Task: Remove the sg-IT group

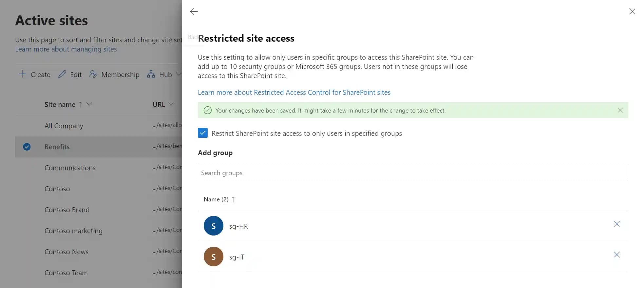Action: point(616,255)
